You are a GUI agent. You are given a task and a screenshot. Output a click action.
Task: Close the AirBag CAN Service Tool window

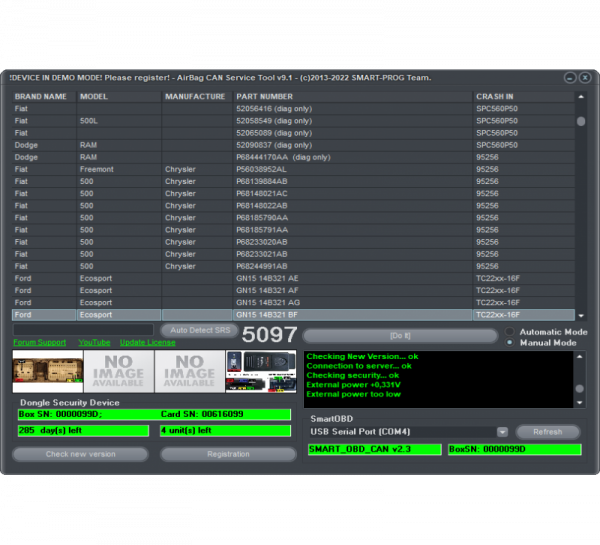(x=585, y=78)
